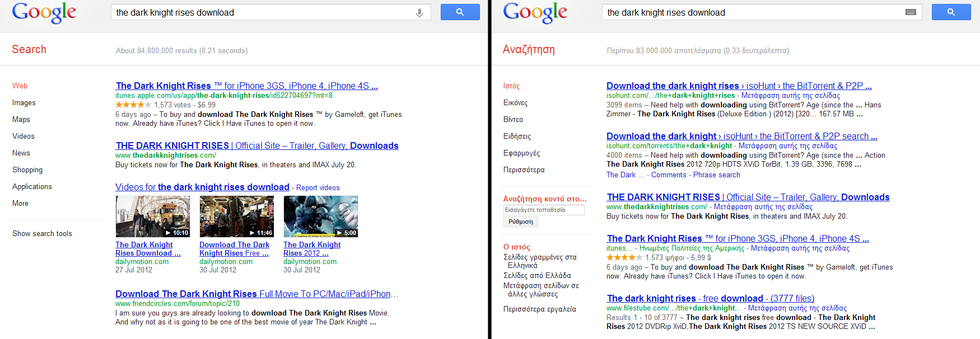
Task: Click the star rating beside '1.573 ψήφοι'
Action: coord(624,257)
